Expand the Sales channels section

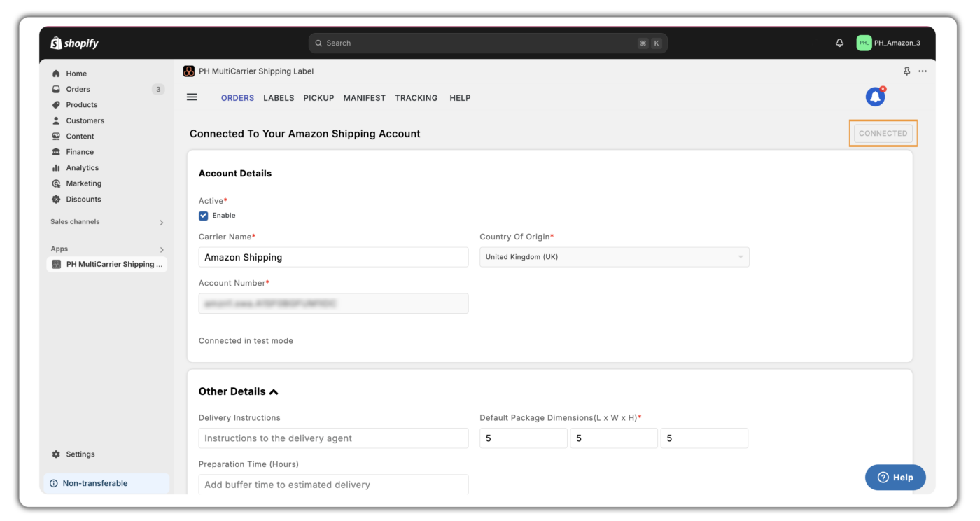[162, 223]
